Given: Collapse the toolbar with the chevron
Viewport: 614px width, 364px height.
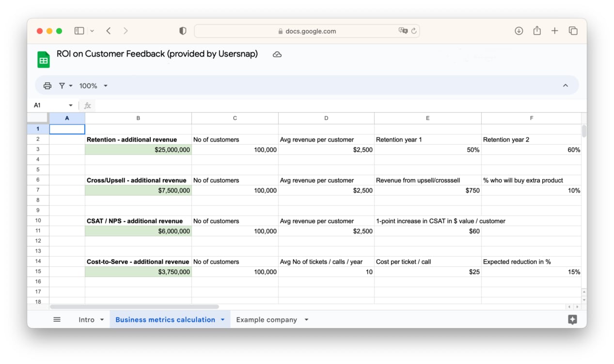Looking at the screenshot, I should coord(565,85).
